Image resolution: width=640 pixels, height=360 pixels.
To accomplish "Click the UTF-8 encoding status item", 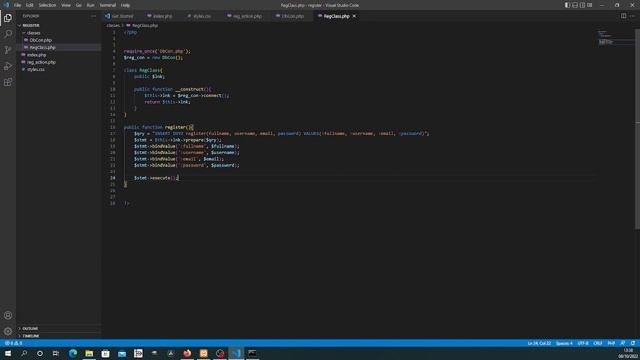I will (x=583, y=343).
